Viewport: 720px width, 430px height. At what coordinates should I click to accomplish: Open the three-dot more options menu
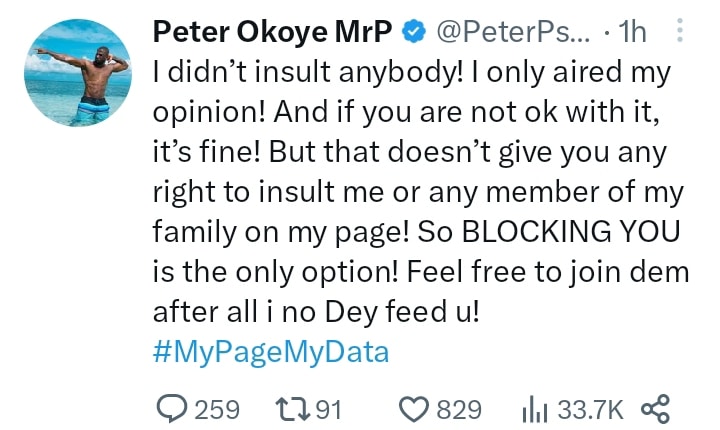click(x=680, y=31)
